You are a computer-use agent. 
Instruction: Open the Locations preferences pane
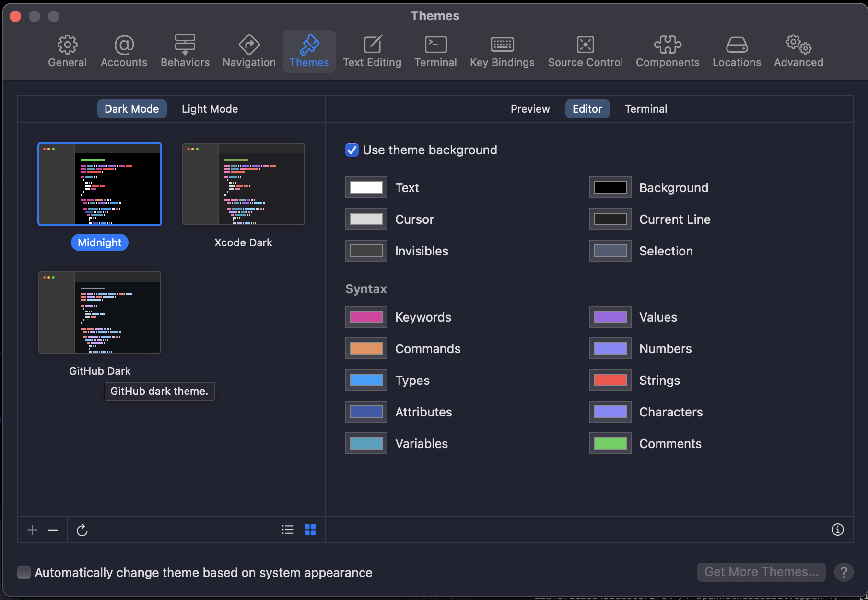(x=737, y=51)
